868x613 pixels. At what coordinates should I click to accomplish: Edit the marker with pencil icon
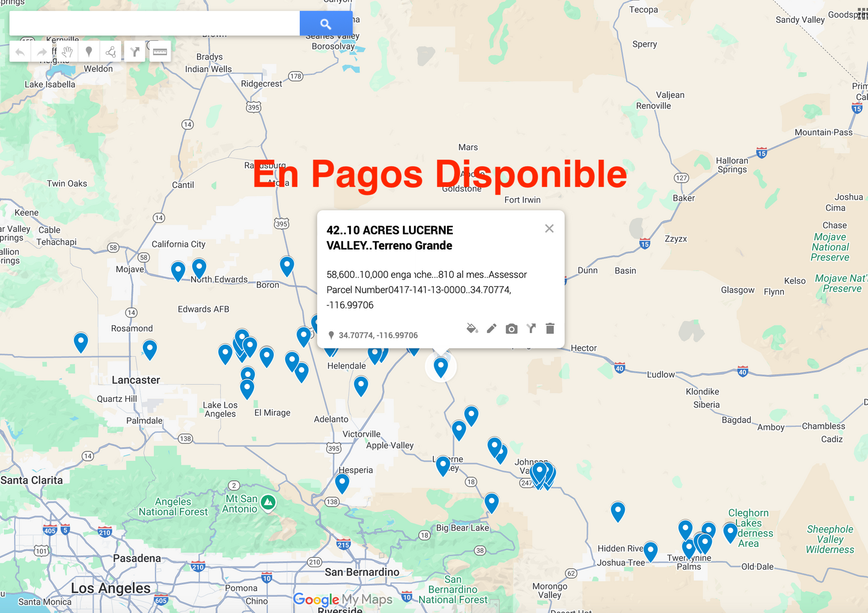491,328
